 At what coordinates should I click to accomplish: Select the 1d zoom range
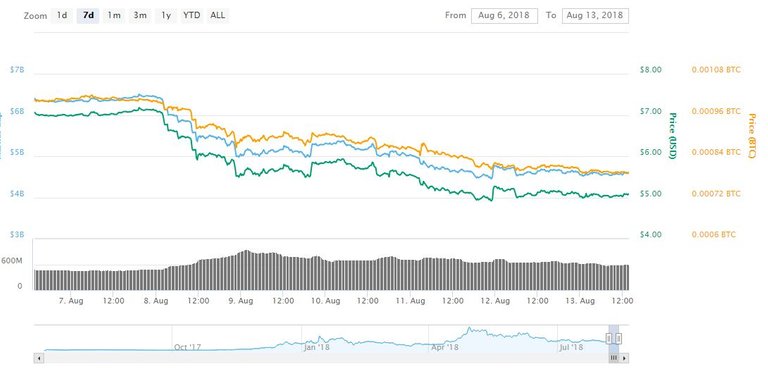click(62, 16)
